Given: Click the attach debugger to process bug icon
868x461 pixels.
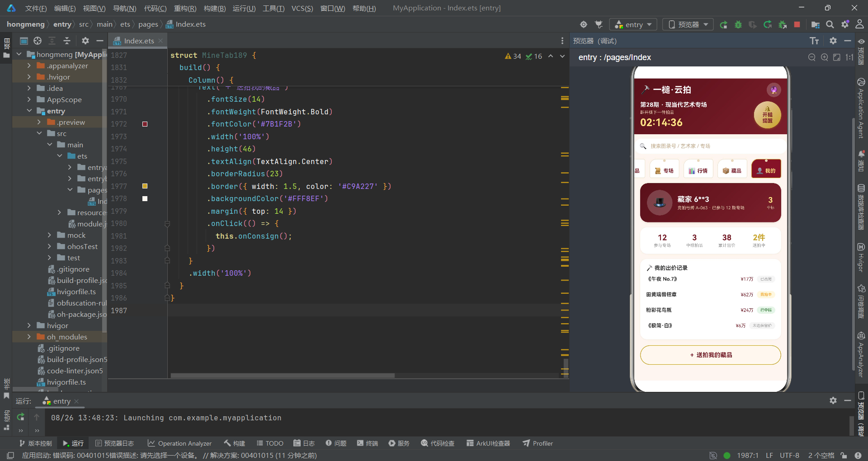Looking at the screenshot, I should tap(783, 24).
